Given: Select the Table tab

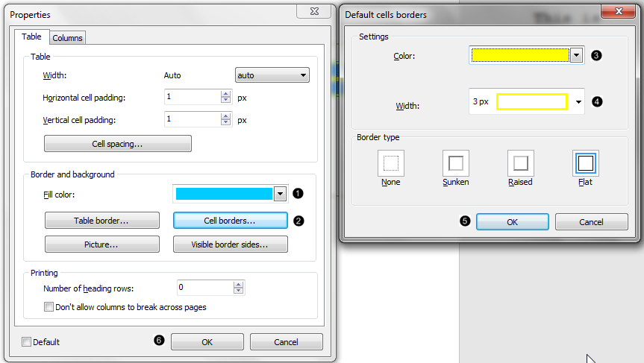Looking at the screenshot, I should [31, 37].
